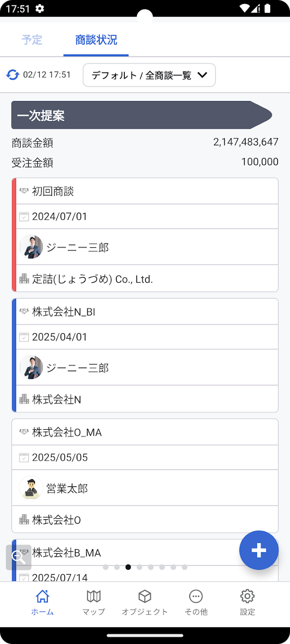Tap the blue refresh sync icon

pos(13,75)
